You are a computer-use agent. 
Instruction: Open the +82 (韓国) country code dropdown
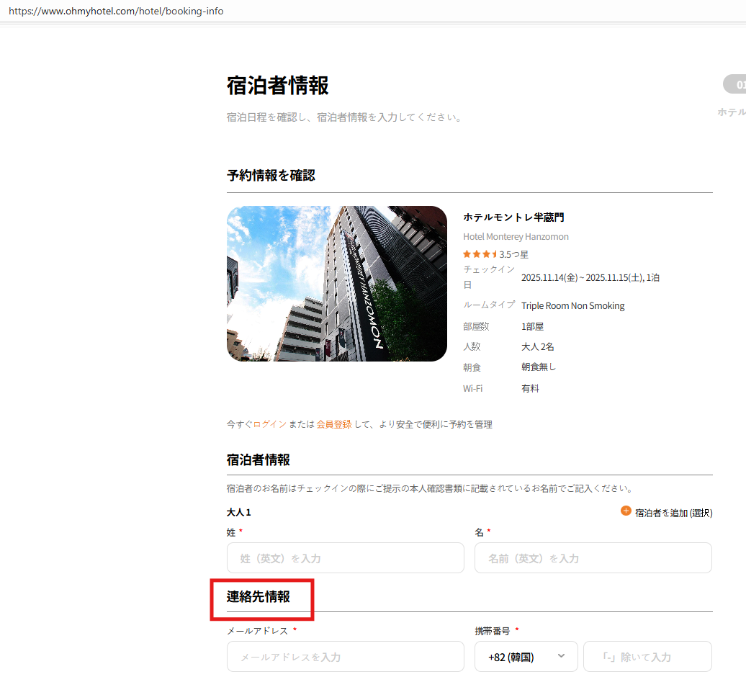tap(526, 657)
